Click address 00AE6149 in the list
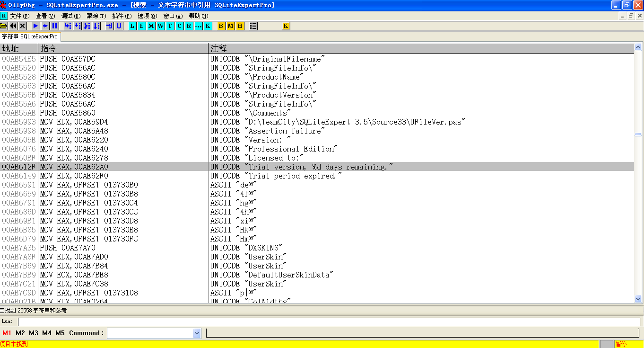 pyautogui.click(x=19, y=176)
